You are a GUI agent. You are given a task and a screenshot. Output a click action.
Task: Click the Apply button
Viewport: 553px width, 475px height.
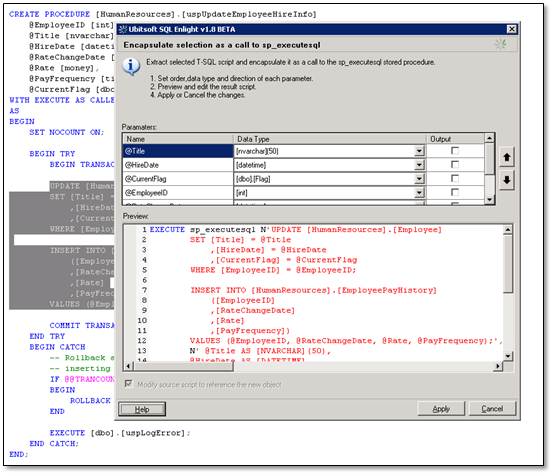[x=441, y=409]
